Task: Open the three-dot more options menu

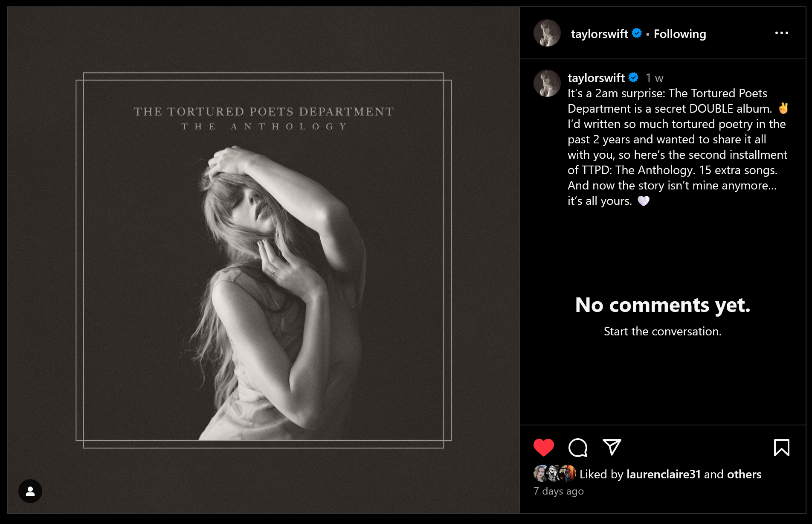Action: tap(781, 33)
